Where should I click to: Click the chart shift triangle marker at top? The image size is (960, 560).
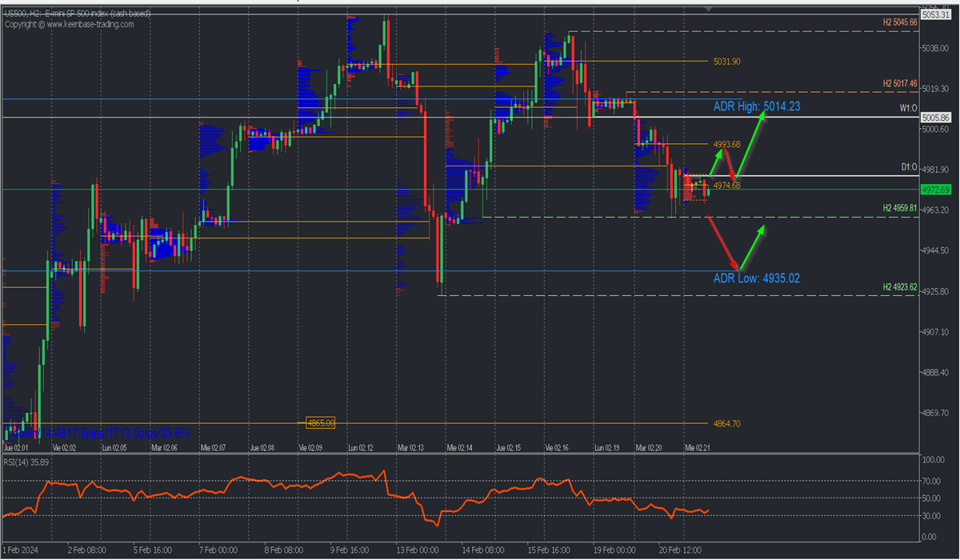(707, 9)
